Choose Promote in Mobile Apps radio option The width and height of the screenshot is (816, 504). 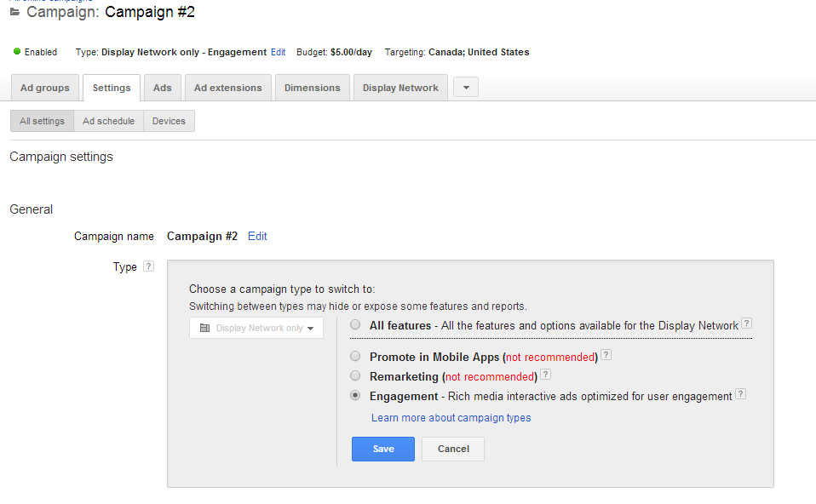[x=355, y=357]
